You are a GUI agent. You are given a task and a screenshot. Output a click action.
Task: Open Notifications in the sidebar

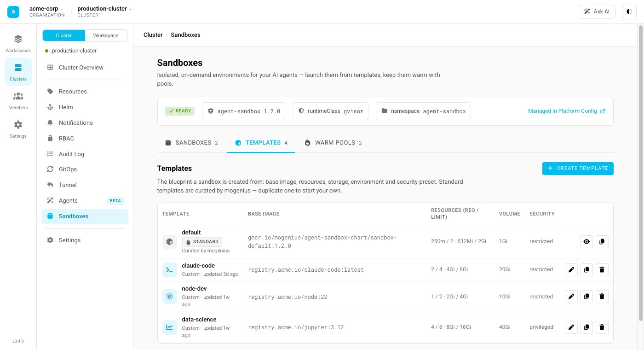coord(85,123)
